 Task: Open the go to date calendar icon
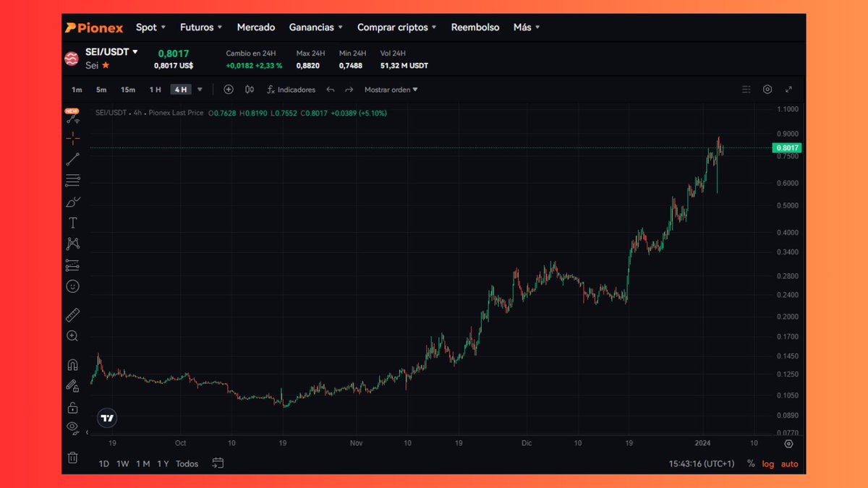pos(218,463)
